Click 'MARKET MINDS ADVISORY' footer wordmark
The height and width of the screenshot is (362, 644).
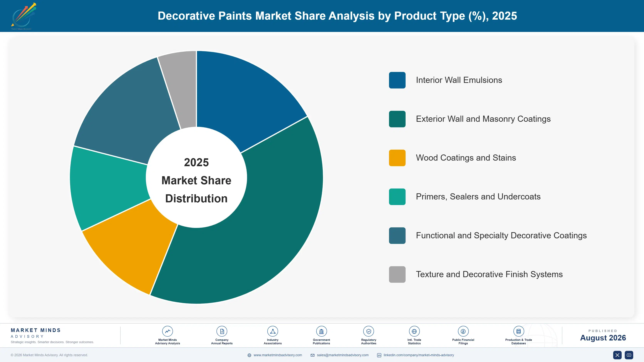click(36, 333)
